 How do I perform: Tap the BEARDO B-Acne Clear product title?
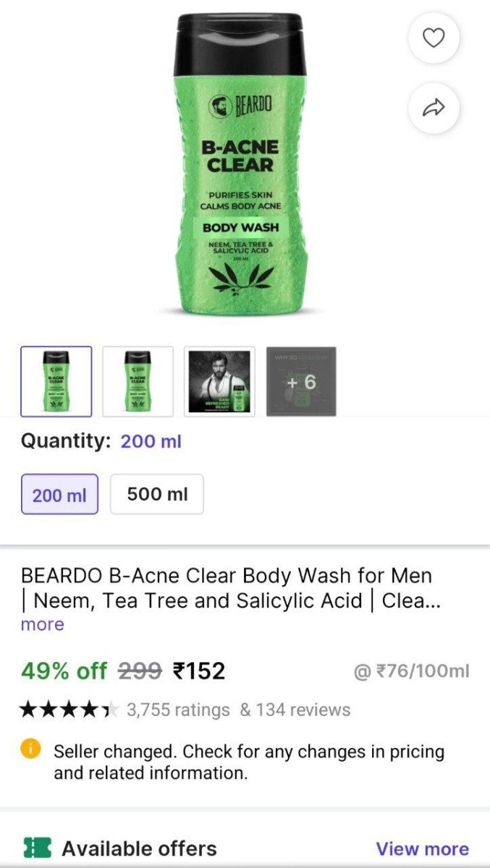227,588
